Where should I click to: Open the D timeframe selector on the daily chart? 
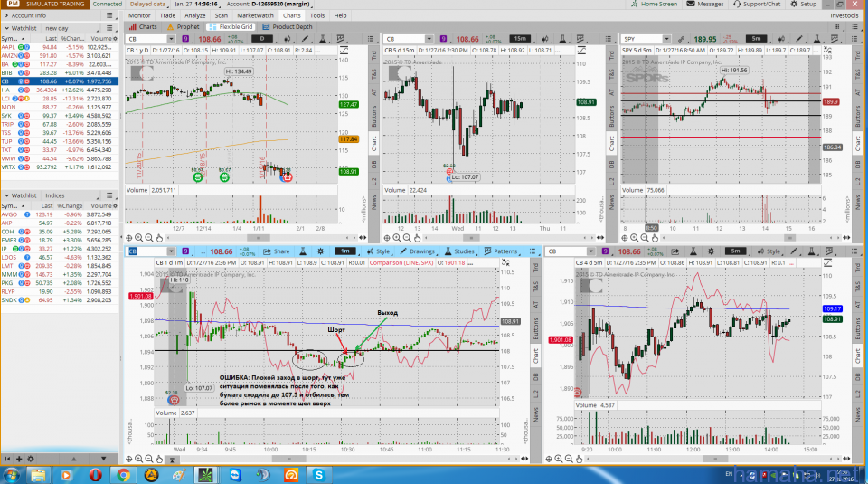(262, 39)
